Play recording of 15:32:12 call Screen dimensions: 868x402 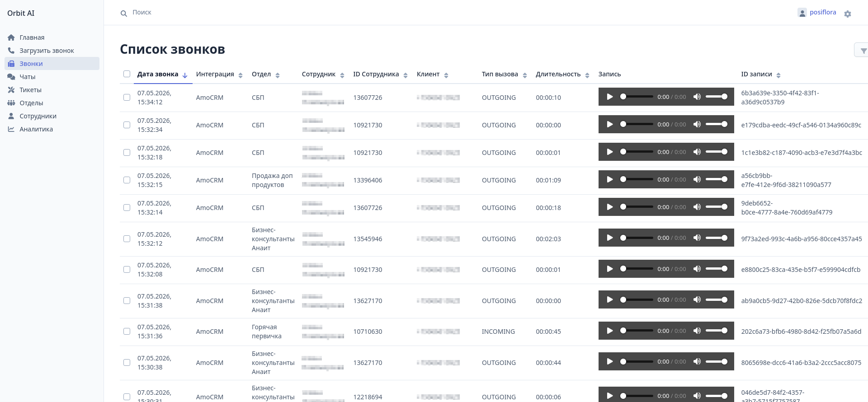pos(610,238)
